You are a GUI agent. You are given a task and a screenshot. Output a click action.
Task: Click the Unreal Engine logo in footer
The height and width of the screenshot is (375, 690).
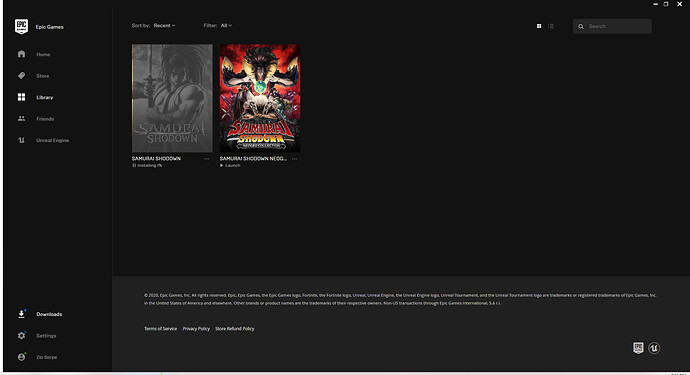click(654, 348)
